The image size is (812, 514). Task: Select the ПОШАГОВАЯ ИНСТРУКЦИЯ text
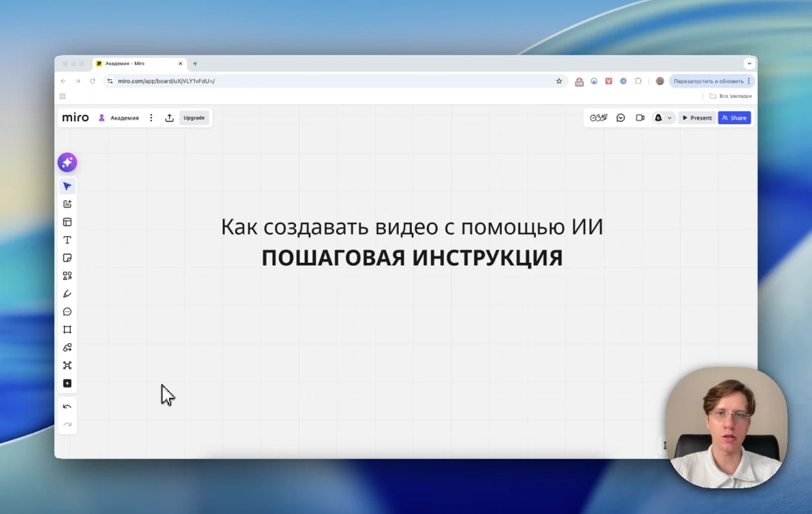point(412,258)
